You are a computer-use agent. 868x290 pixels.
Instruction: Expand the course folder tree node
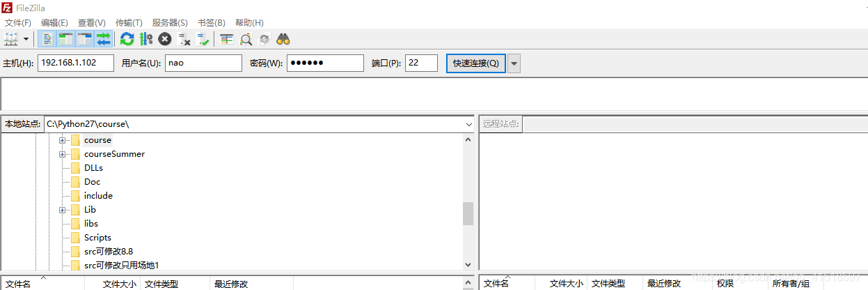point(63,140)
